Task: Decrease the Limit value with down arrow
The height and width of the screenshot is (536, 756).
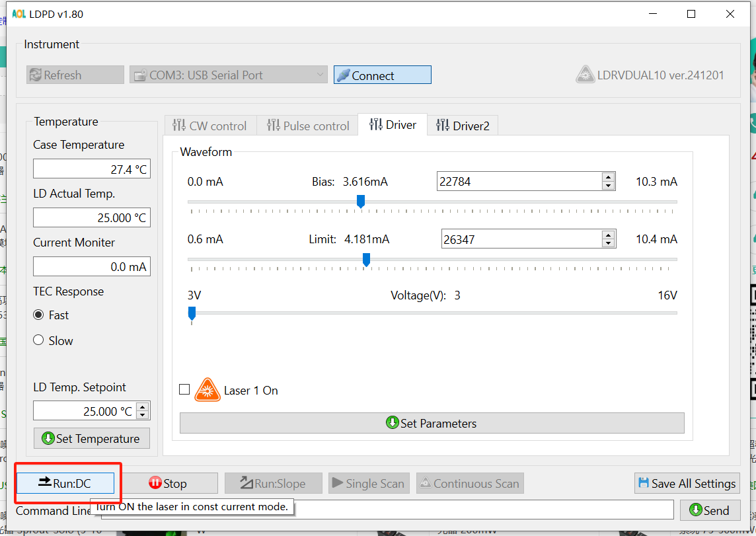Action: pyautogui.click(x=608, y=243)
